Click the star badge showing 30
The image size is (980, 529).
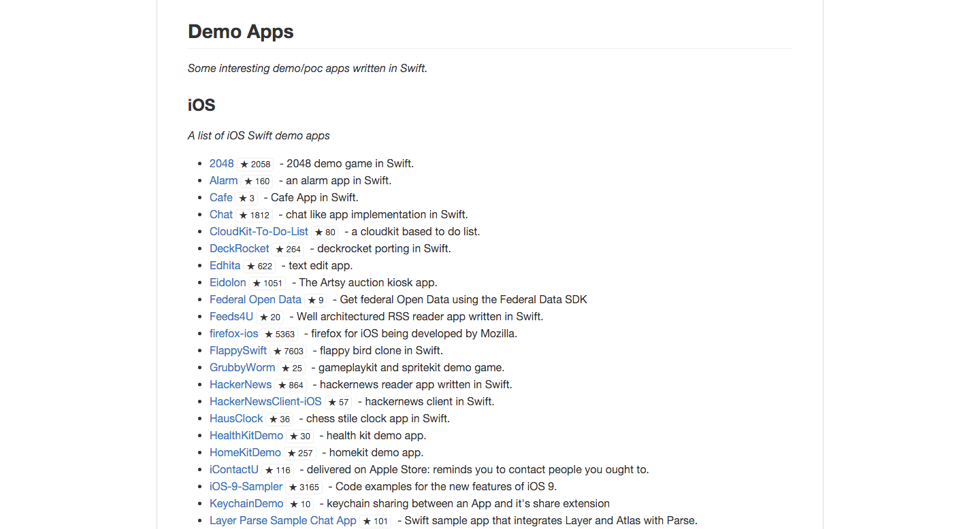click(300, 436)
